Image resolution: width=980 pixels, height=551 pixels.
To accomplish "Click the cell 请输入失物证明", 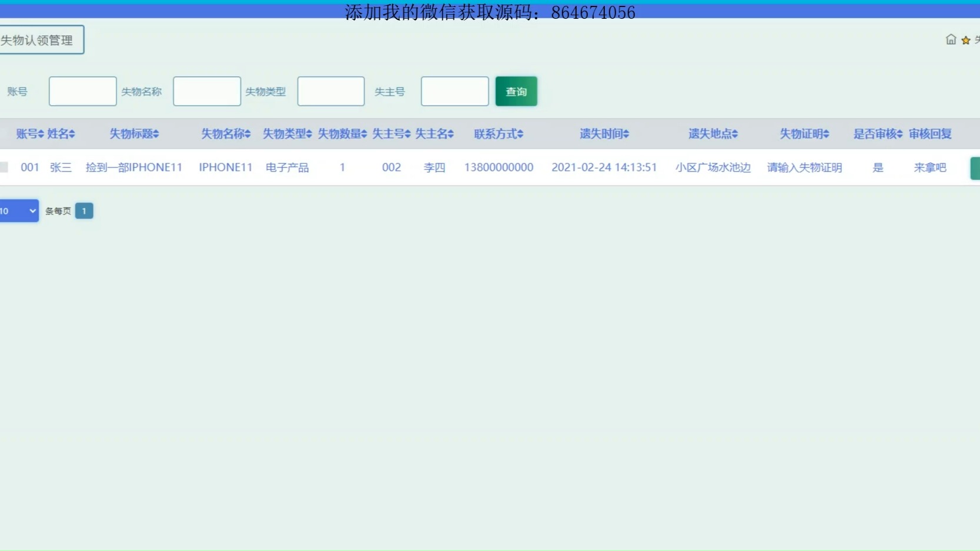I will pyautogui.click(x=804, y=167).
